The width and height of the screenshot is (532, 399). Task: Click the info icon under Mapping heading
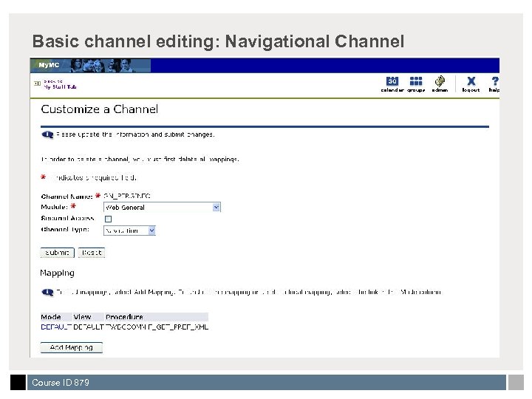point(47,292)
